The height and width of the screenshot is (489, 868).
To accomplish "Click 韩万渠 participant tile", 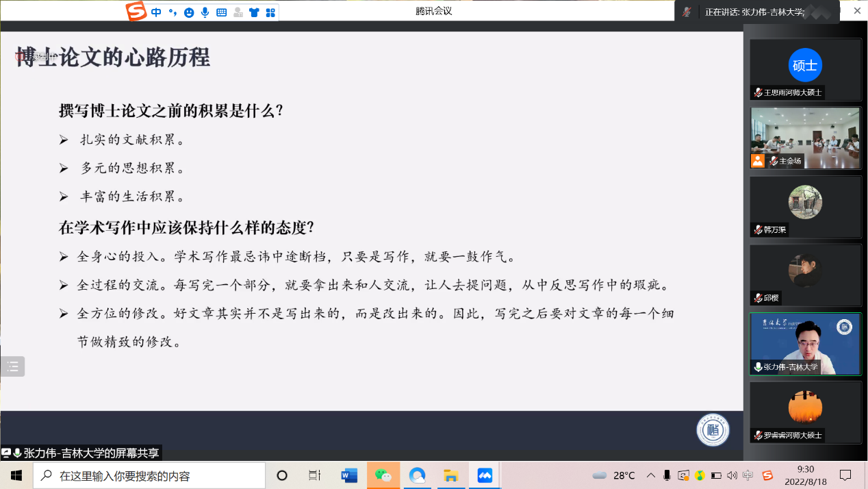I will (805, 207).
